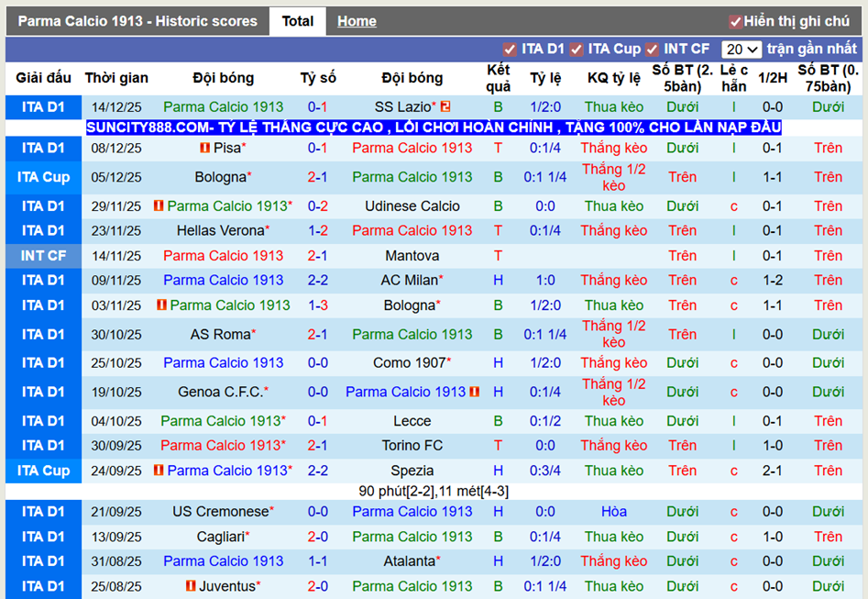Click the 1-2 half-time score for AC Milan

[x=773, y=281]
